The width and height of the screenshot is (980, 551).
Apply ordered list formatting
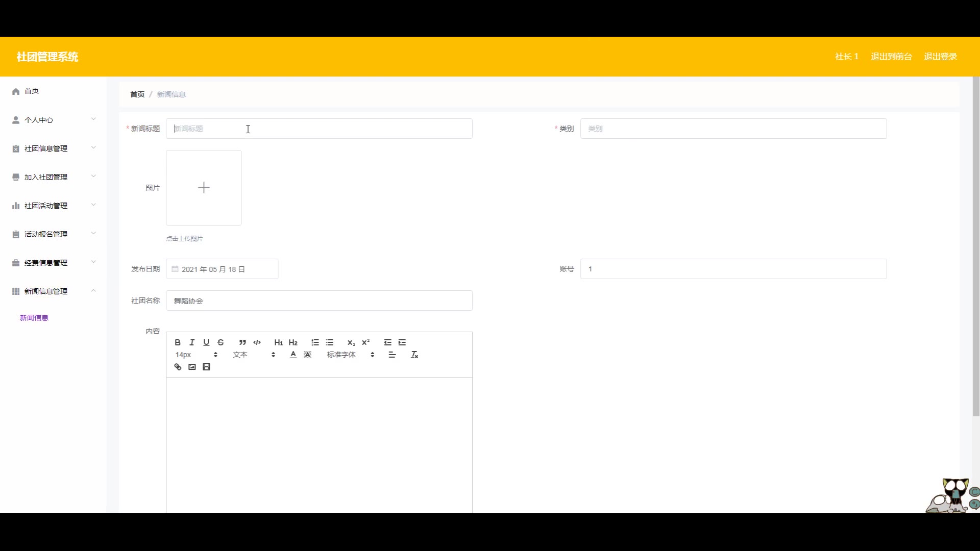tap(315, 342)
